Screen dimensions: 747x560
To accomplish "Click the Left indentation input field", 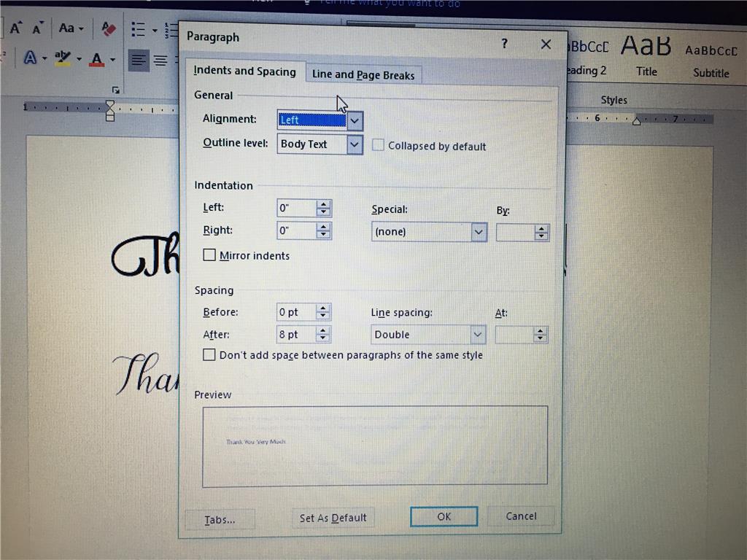I will pyautogui.click(x=296, y=208).
